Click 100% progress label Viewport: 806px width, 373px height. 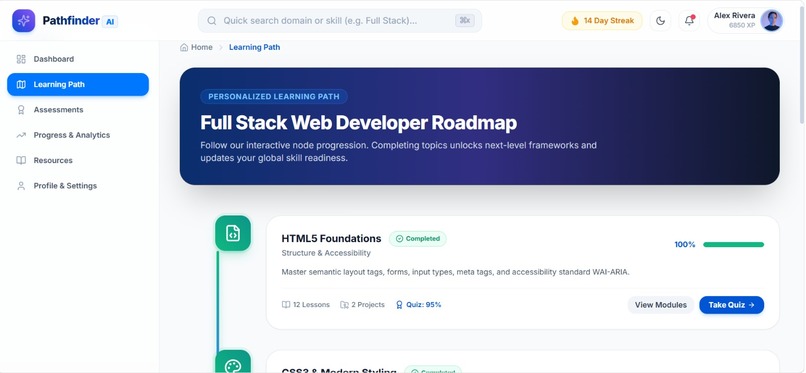click(685, 245)
